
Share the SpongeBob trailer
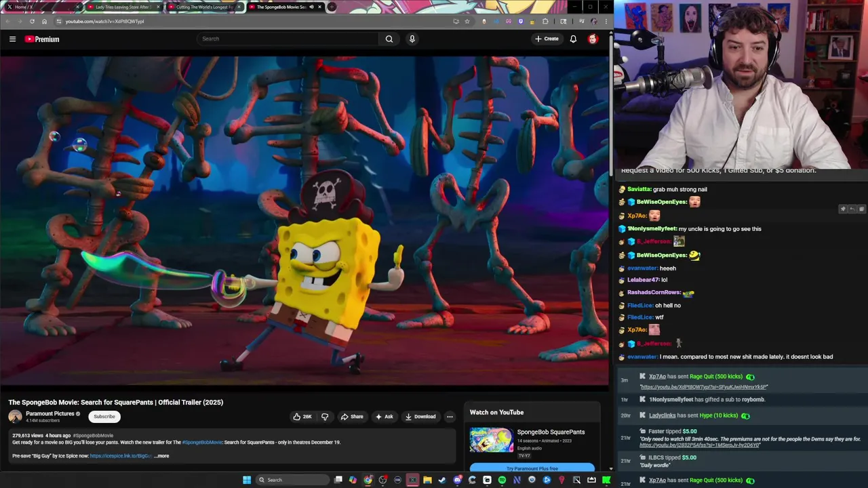(352, 417)
